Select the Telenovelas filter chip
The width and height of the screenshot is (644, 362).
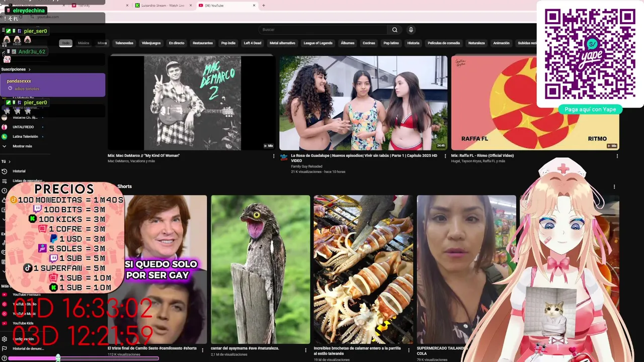tap(124, 43)
